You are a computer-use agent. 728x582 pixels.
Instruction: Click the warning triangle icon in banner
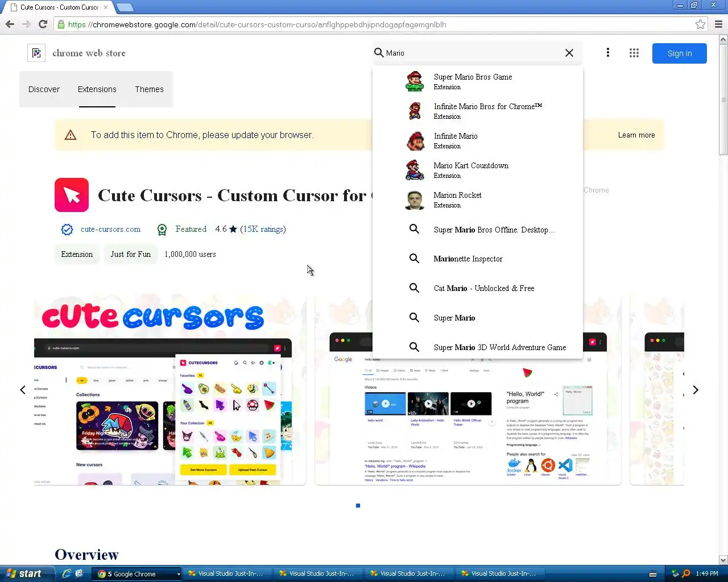[71, 135]
